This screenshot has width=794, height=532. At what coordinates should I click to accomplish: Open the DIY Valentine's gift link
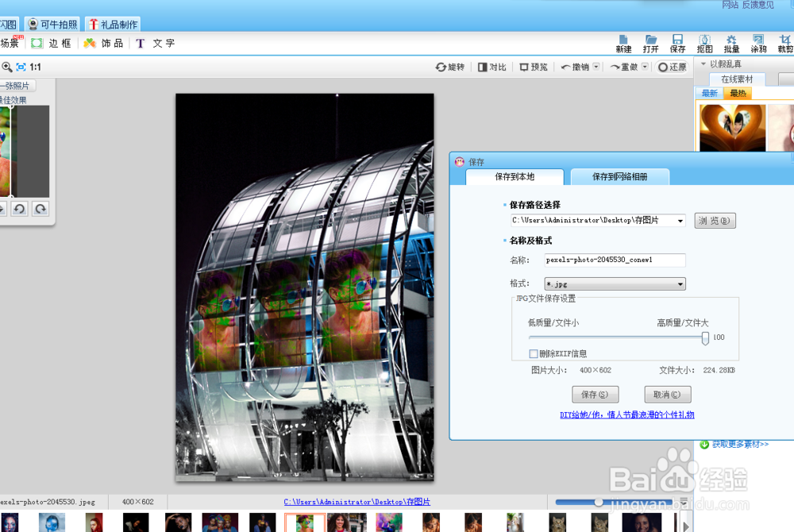[x=626, y=414]
